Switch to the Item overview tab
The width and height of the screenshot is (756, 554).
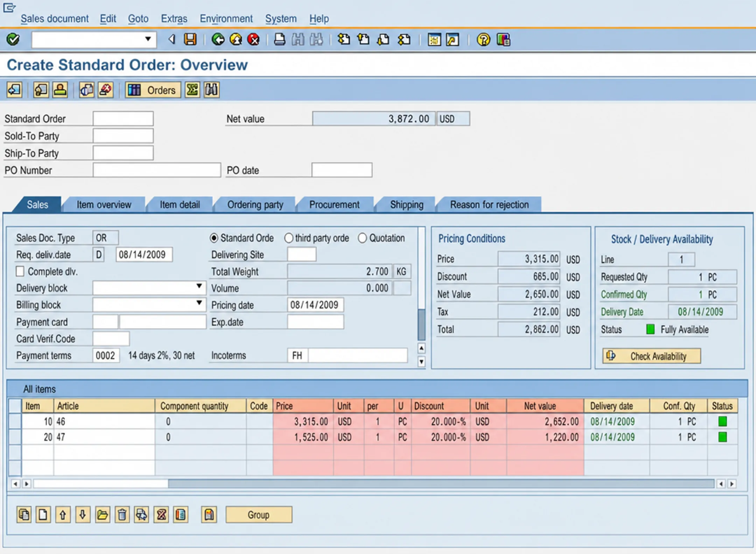point(104,205)
